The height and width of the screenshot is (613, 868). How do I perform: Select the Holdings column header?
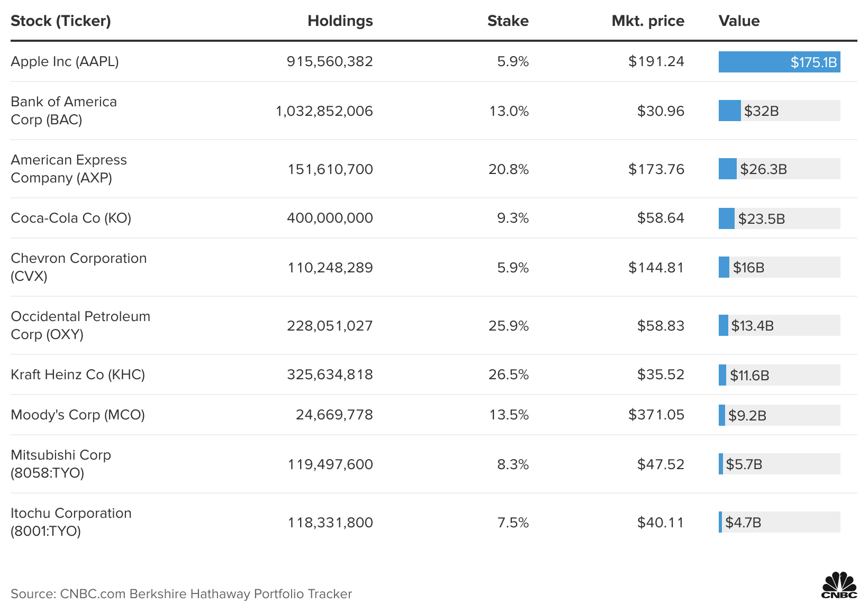[340, 21]
